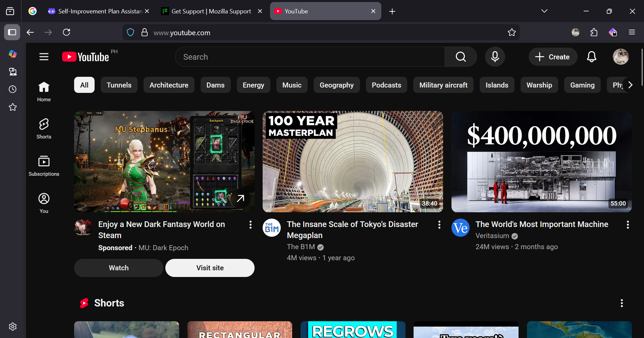Screen dimensions: 644x338
Task: Go to Shorts in sidebar
Action: [x=44, y=128]
